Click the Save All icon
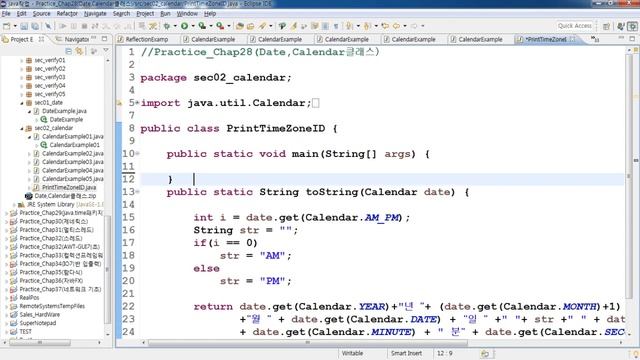 [x=35, y=26]
